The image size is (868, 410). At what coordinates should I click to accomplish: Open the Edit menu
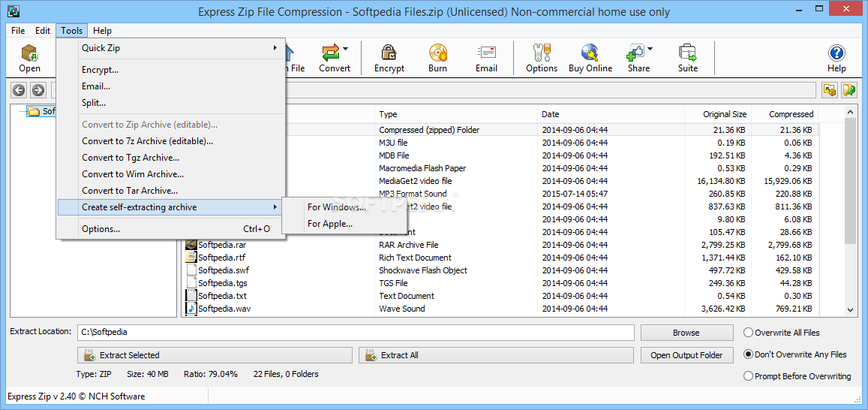click(43, 31)
